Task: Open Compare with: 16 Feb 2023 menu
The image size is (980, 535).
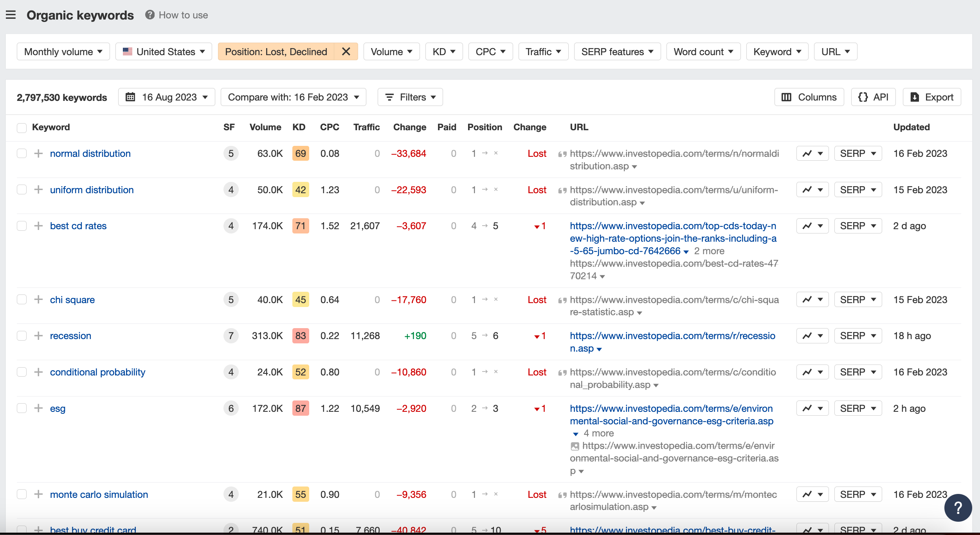Action: tap(294, 97)
